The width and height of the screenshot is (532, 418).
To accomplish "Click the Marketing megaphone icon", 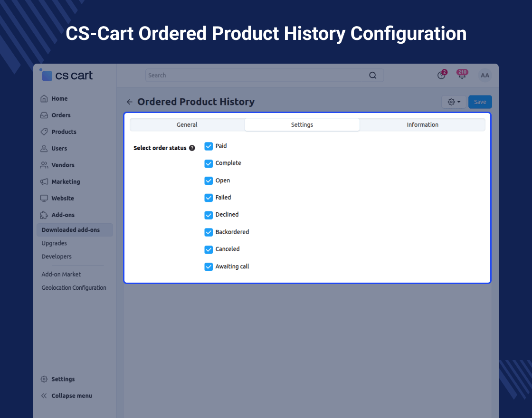I will tap(44, 181).
